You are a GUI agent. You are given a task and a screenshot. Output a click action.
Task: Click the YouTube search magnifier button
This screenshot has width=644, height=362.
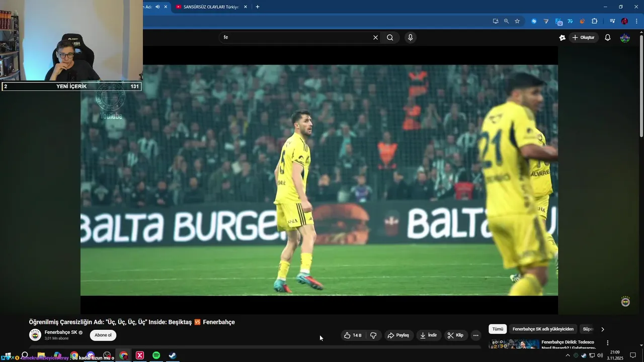pyautogui.click(x=390, y=37)
